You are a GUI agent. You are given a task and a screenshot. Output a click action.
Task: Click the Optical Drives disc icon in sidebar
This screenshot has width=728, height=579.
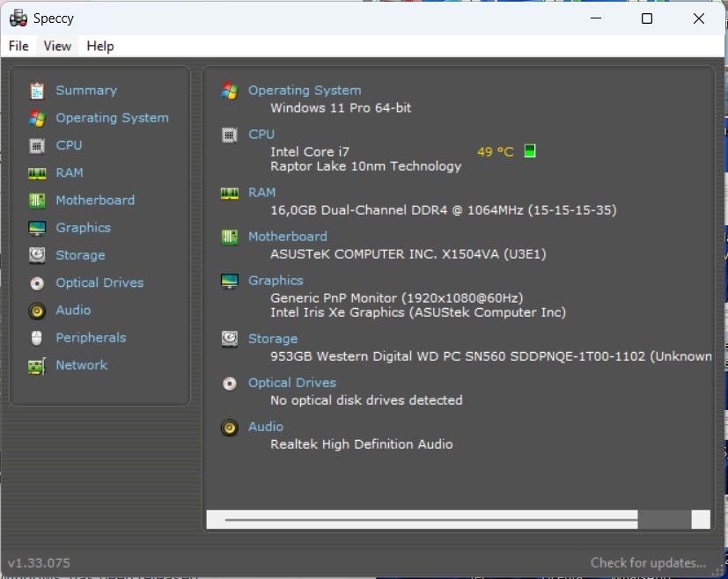coord(37,283)
